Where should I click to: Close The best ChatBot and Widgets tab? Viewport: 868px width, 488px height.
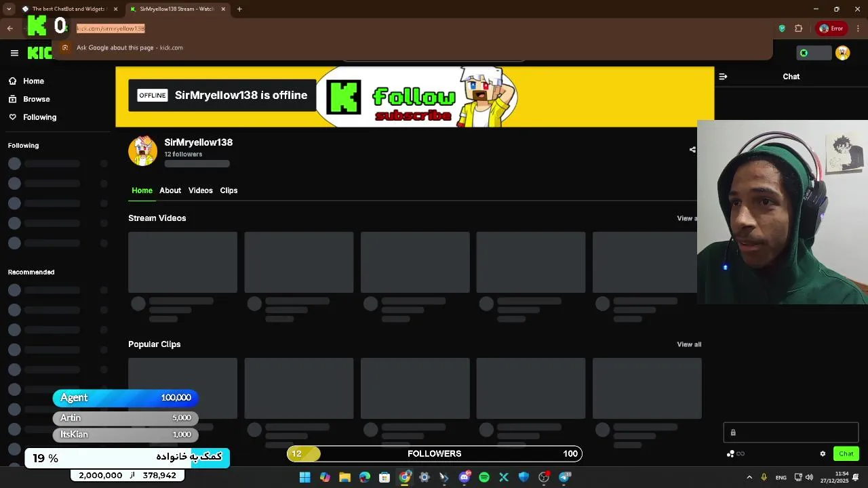tap(116, 9)
